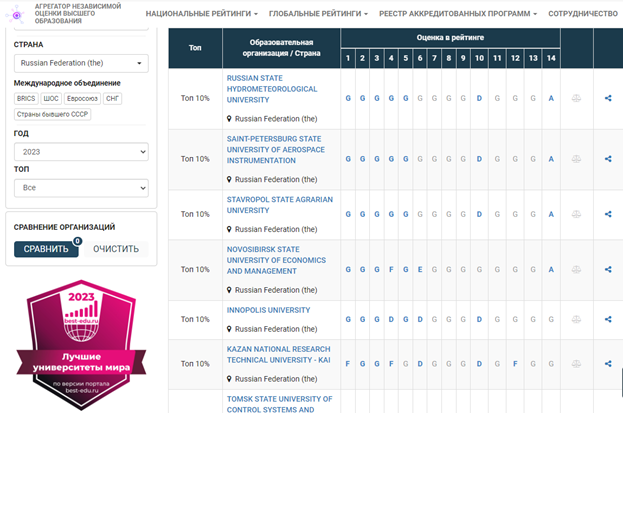The width and height of the screenshot is (623, 506).
Task: Open Saint-Petersburg State University of Aerospace Instrumentation
Action: [276, 150]
